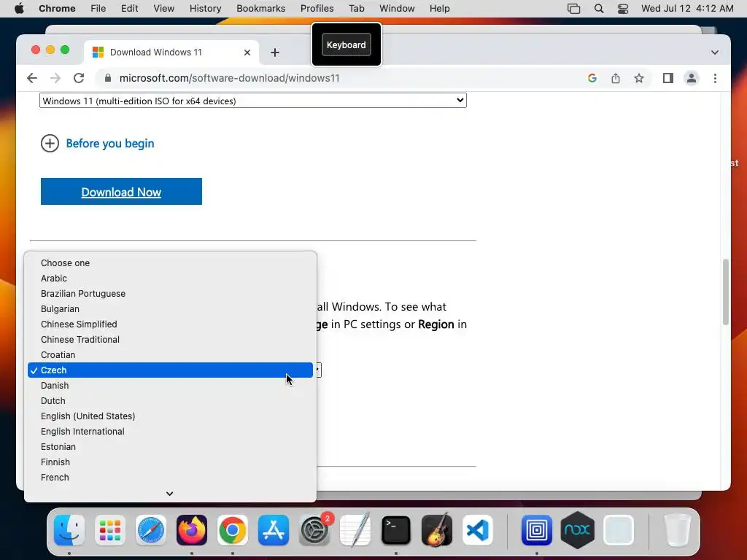The height and width of the screenshot is (560, 747).
Task: Open a new tab with plus button
Action: (x=275, y=52)
